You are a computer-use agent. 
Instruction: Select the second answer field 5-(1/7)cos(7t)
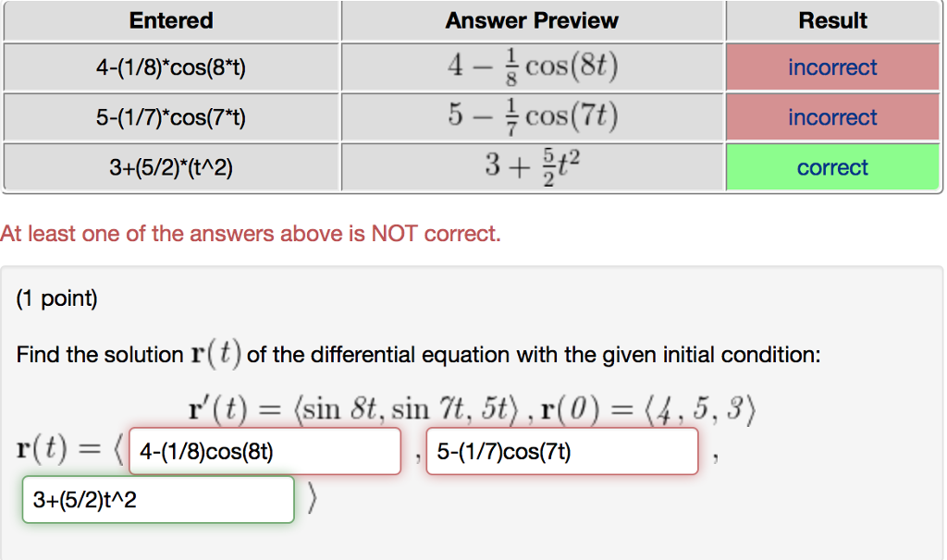(x=560, y=451)
